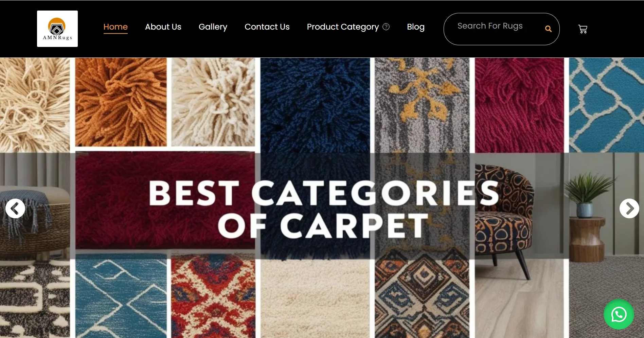Navigate to About Us page
The width and height of the screenshot is (644, 338).
pos(163,27)
